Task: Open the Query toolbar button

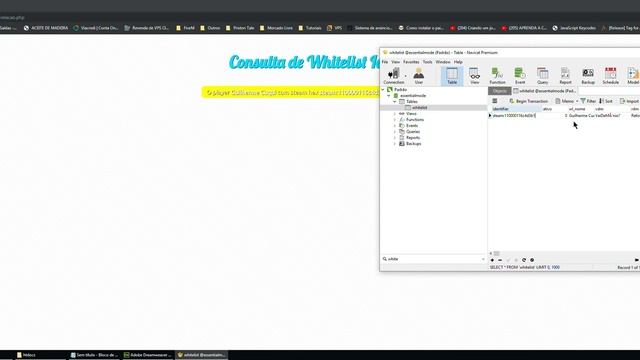Action: point(542,76)
